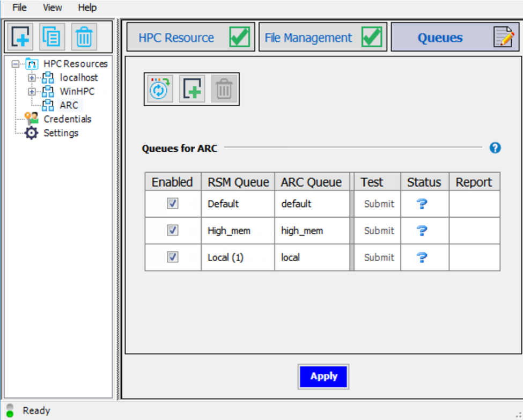This screenshot has width=523, height=420.
Task: Expand the localhost tree node
Action: pos(32,77)
